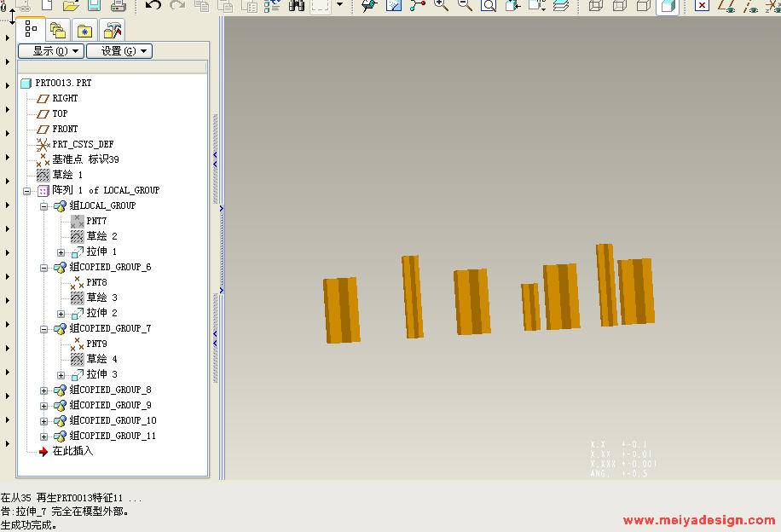Click the Zoom Out magnifier

465,5
